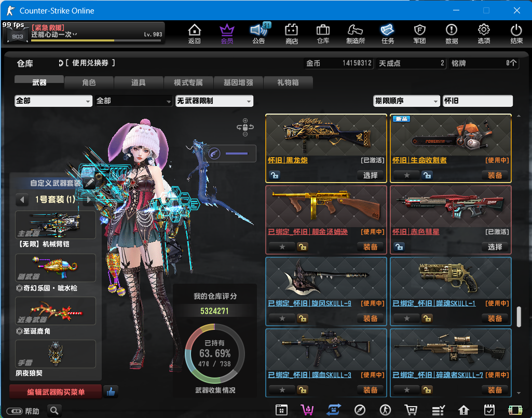
Task: Toggle favorite star on 碎魂者SKULL-7
Action: tap(407, 390)
